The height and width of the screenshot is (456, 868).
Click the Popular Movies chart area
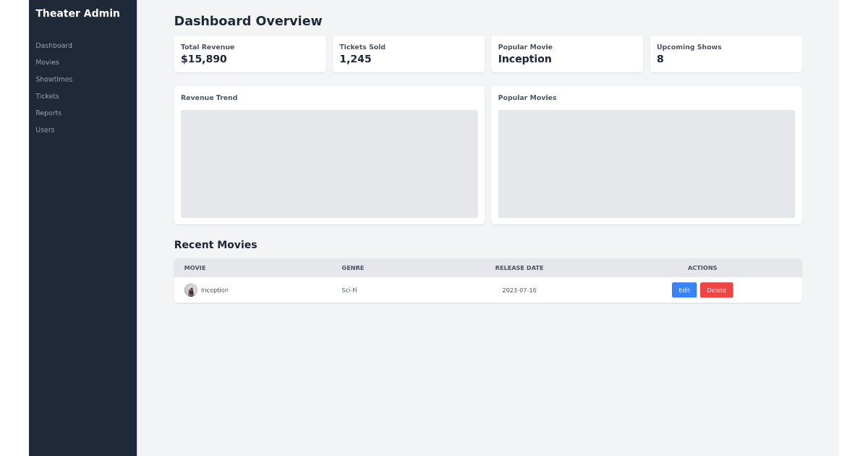[646, 164]
